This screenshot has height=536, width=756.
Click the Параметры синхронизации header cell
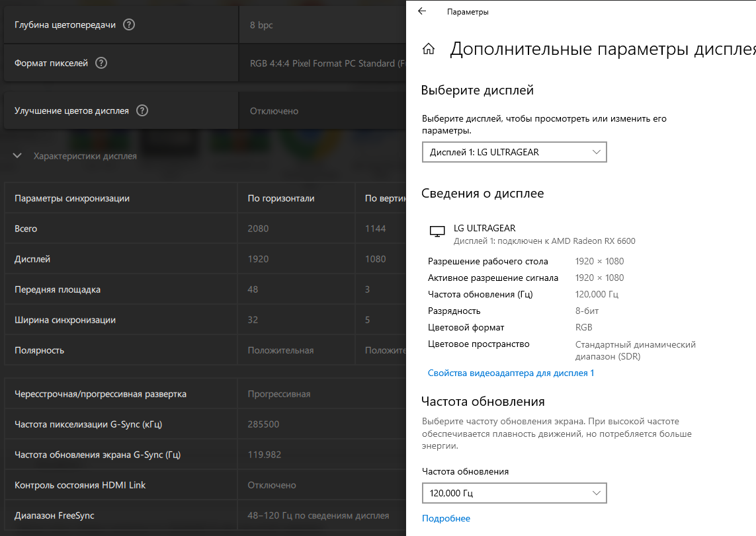tap(72, 198)
